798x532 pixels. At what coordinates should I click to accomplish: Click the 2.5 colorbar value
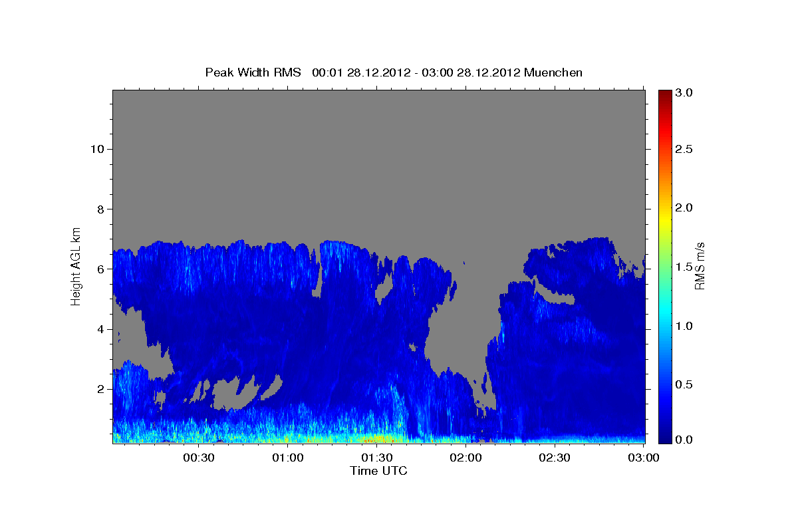(x=684, y=150)
